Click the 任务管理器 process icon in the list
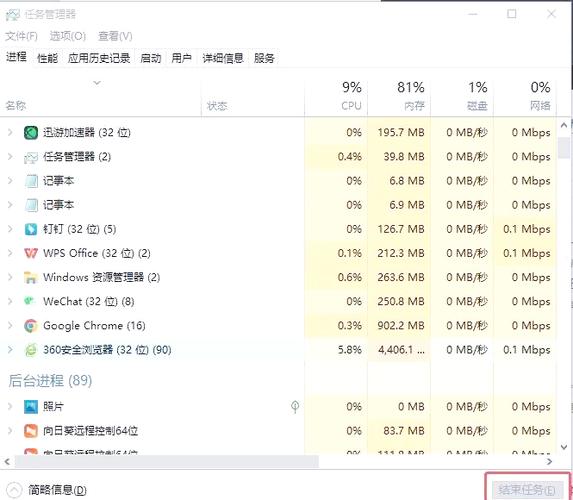573x500 pixels. pos(31,157)
